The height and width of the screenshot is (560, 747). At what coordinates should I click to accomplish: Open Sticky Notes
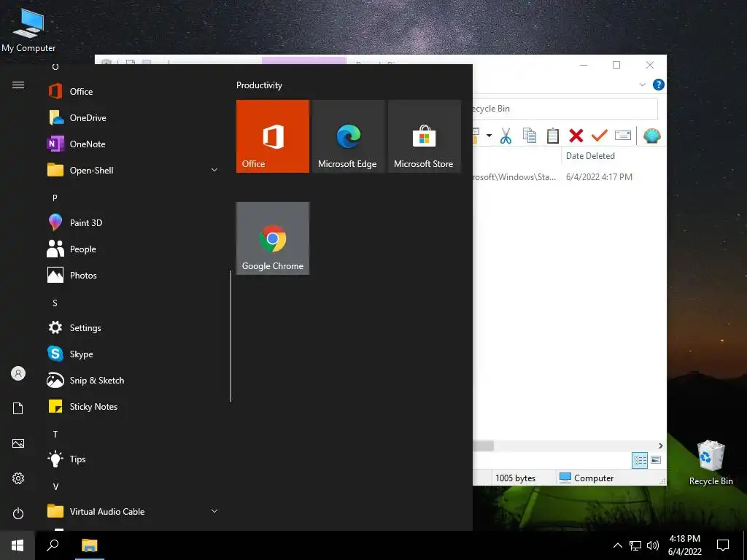point(133,406)
